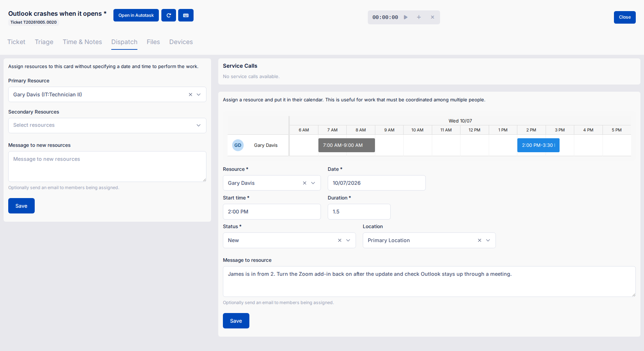The image size is (644, 351).
Task: Expand the Resource dropdown chevron
Action: pos(313,183)
